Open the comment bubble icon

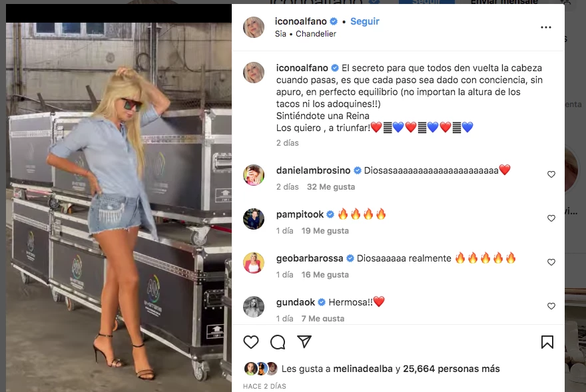278,342
